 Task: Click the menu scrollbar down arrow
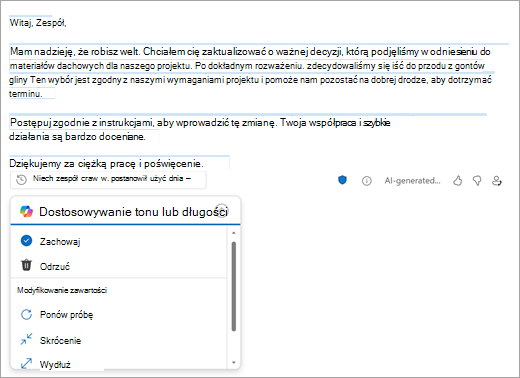[x=234, y=363]
